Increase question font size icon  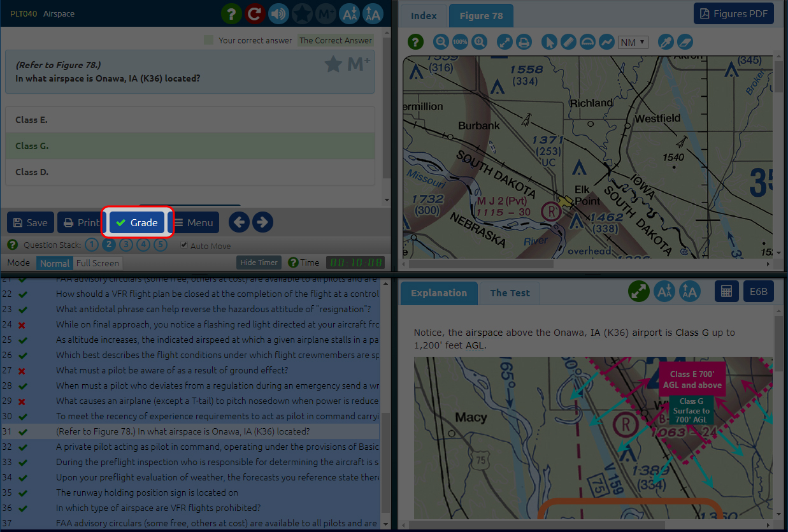pos(373,13)
